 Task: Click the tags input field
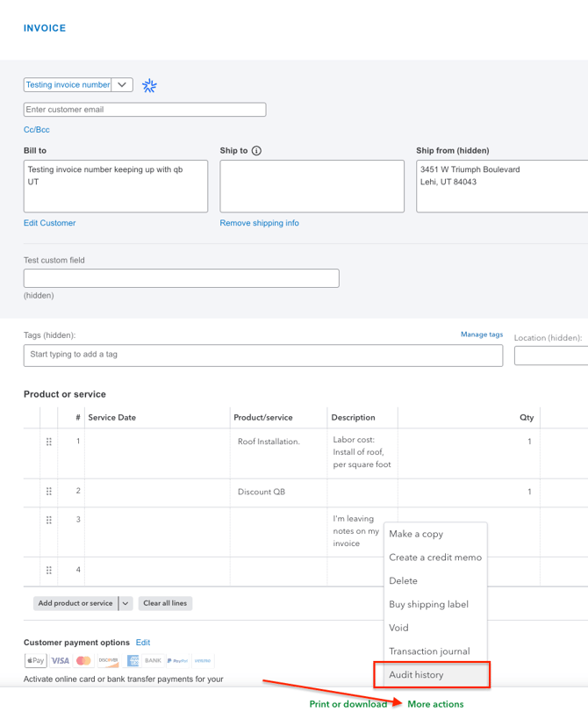[x=263, y=355]
